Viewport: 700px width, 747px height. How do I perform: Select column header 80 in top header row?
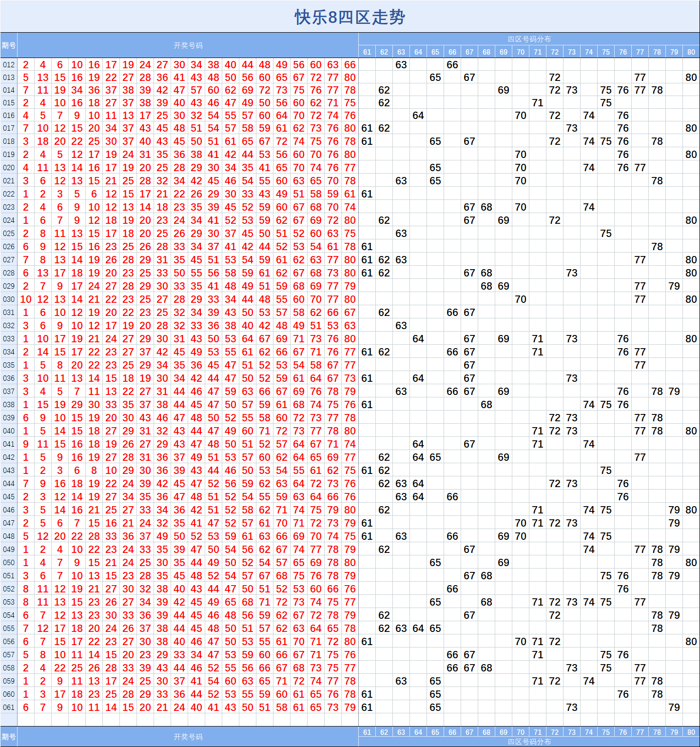[x=691, y=52]
